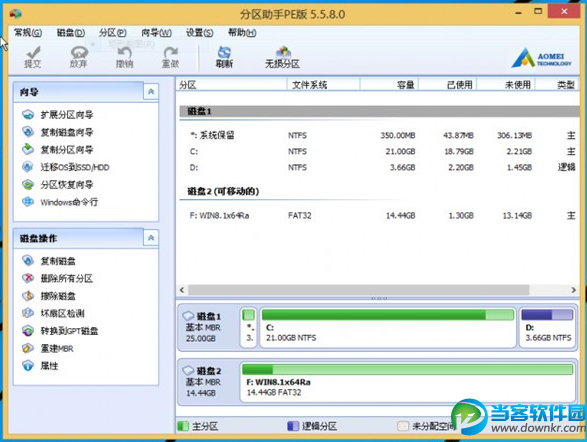
Task: Open the 设置(S) menu
Action: 200,33
